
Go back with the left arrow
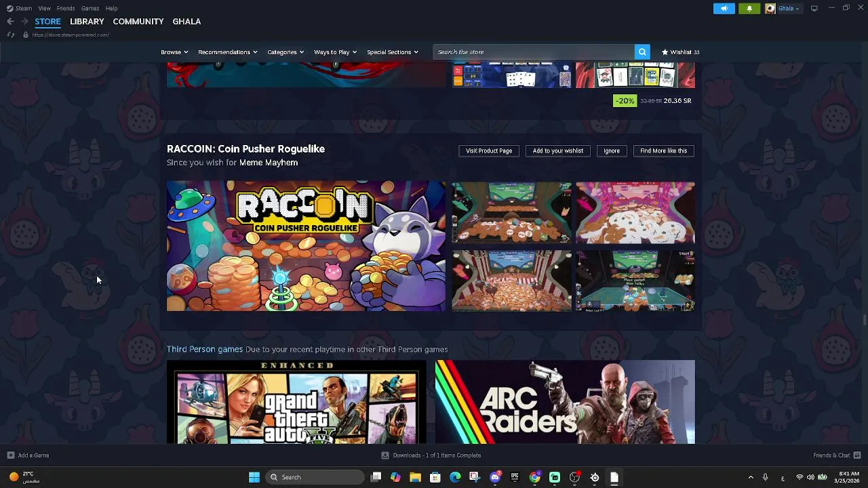pyautogui.click(x=10, y=22)
